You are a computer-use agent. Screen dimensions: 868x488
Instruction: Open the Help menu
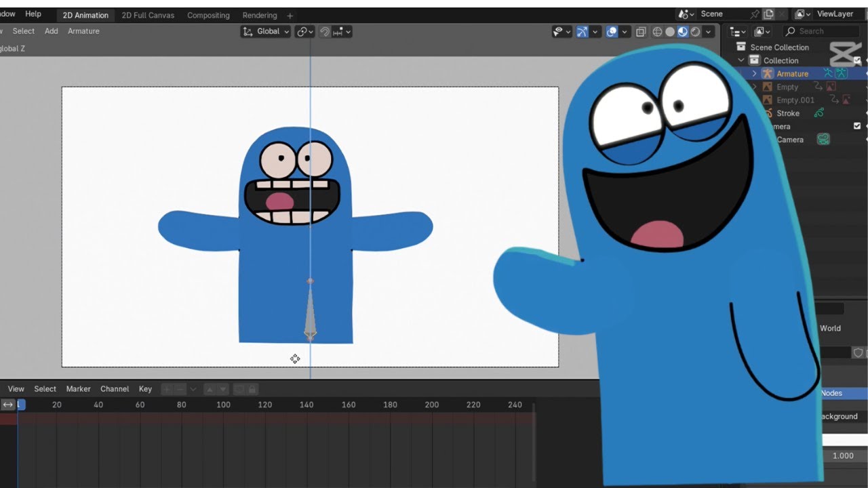click(x=33, y=14)
